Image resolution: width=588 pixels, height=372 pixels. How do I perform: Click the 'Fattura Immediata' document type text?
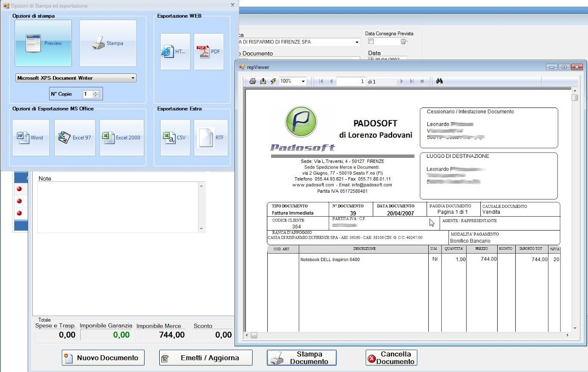point(293,213)
